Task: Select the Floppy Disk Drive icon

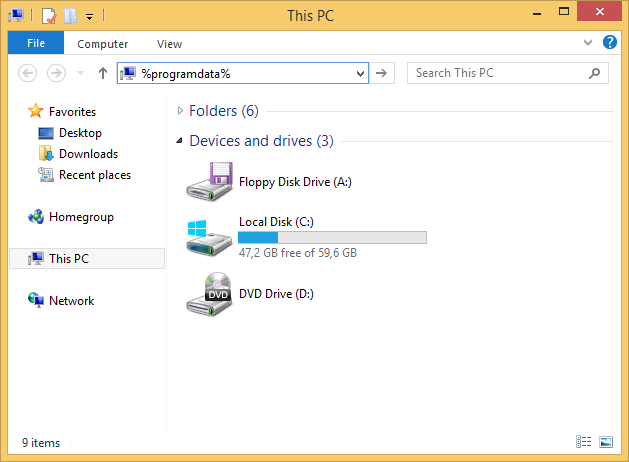Action: (x=209, y=181)
